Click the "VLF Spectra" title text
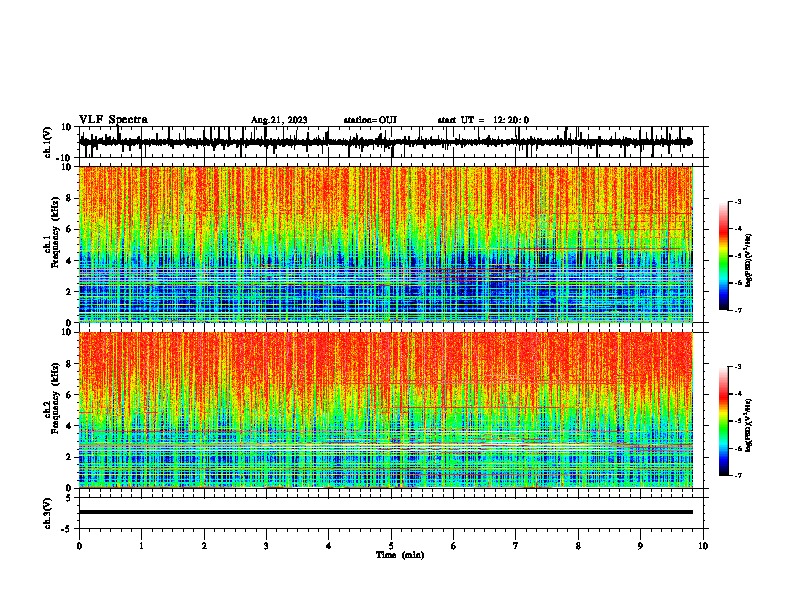 [x=113, y=120]
